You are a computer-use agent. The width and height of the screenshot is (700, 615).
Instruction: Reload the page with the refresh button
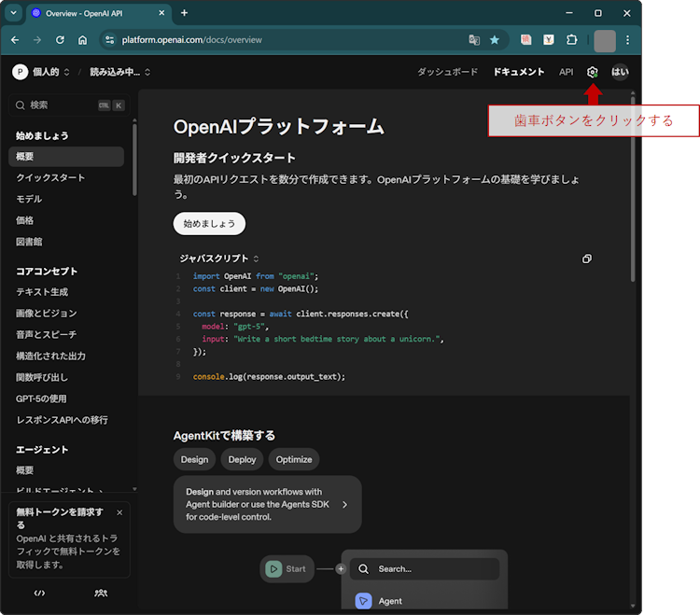[x=60, y=40]
